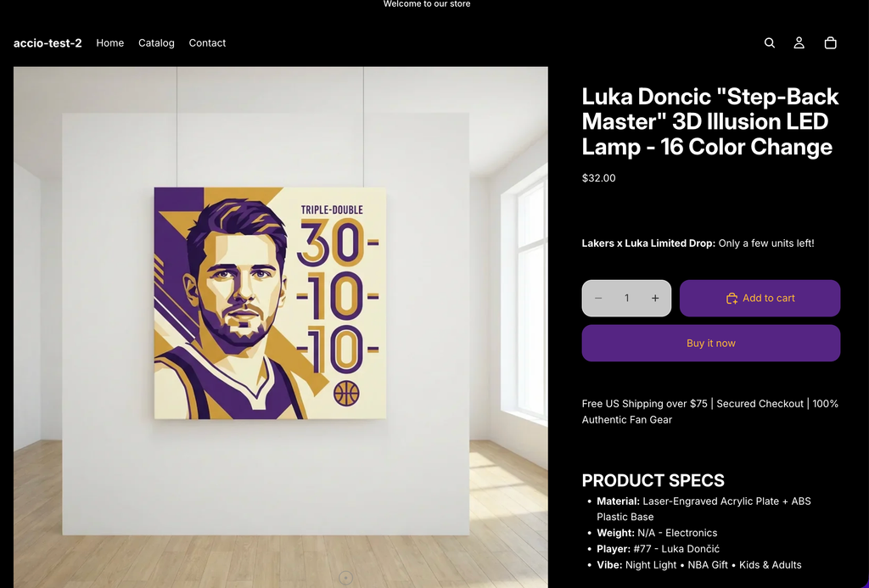Increase quantity with the plus button
Screen dimensions: 869x588
coord(655,298)
